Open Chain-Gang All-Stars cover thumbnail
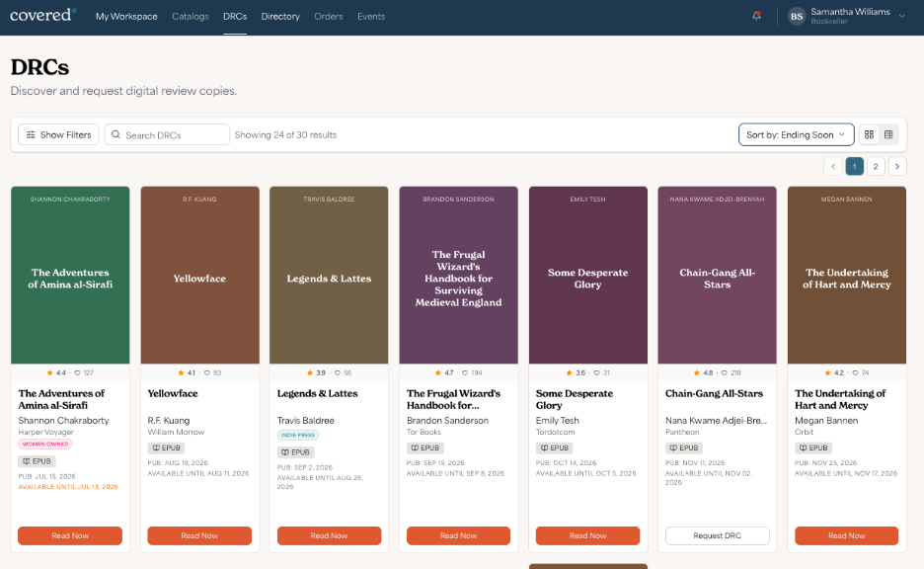This screenshot has width=924, height=569. point(717,276)
